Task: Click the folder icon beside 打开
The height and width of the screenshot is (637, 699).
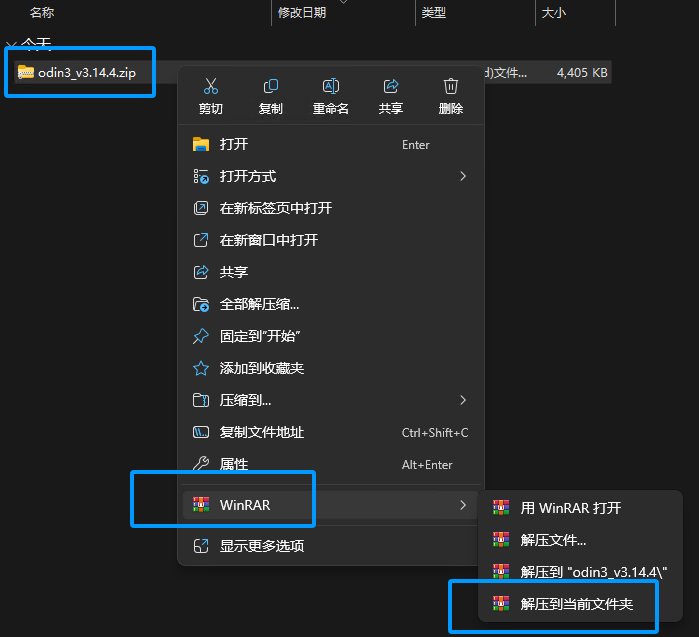Action: [x=201, y=144]
